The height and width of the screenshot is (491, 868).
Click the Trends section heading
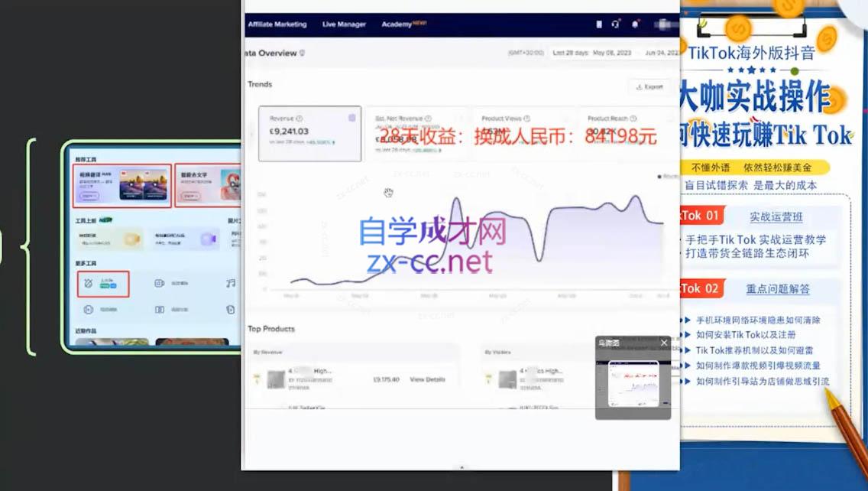click(x=260, y=84)
